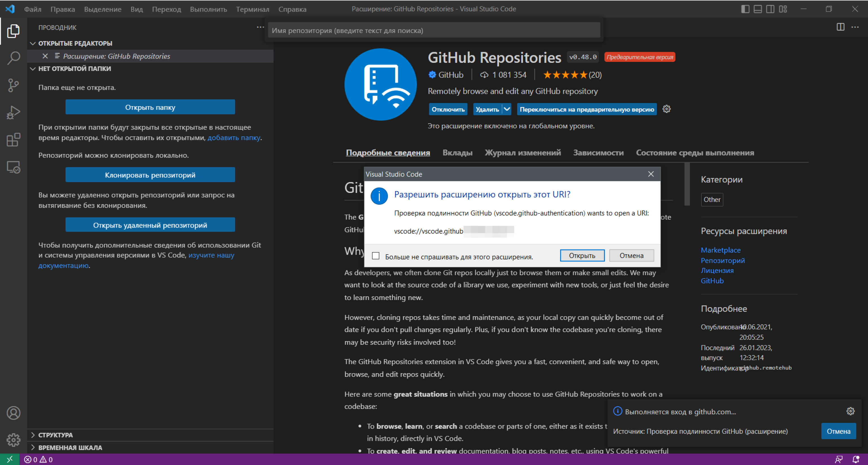Switch to Состояние среды выполнения tab
The width and height of the screenshot is (868, 465).
click(695, 153)
